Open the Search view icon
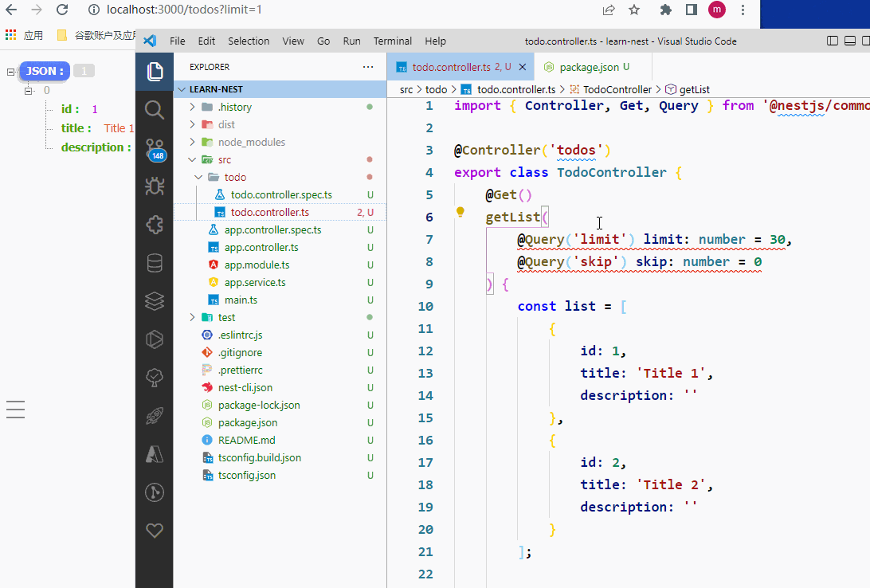 tap(154, 110)
